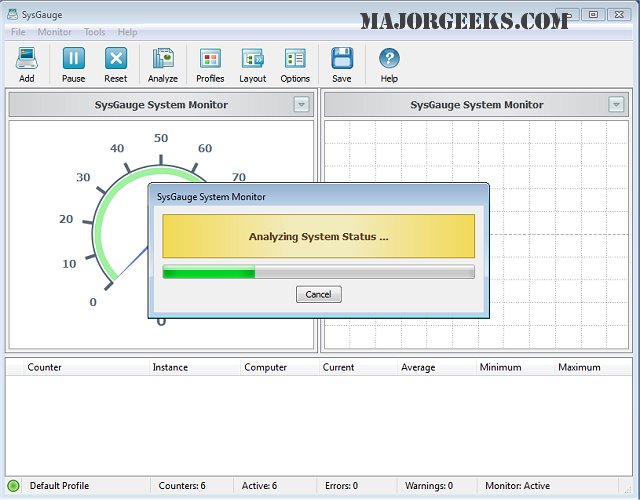Image resolution: width=640 pixels, height=500 pixels.
Task: Open the File menu
Action: (x=18, y=32)
